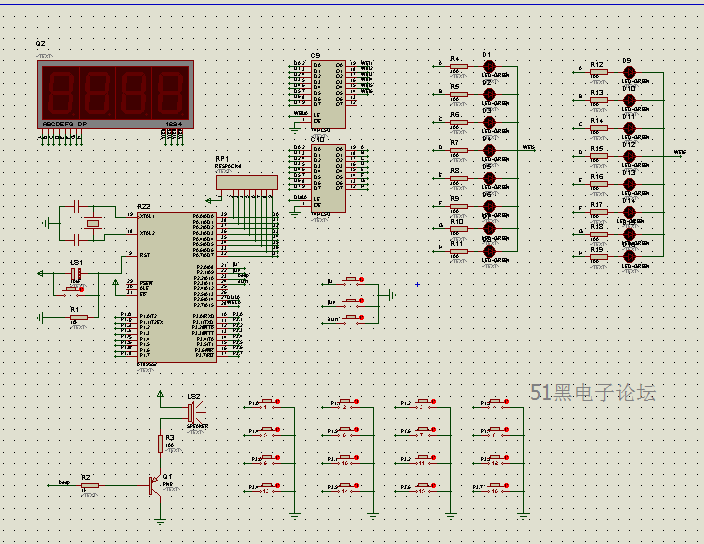Select resistor R13
This screenshot has width=704, height=544.
[x=599, y=100]
